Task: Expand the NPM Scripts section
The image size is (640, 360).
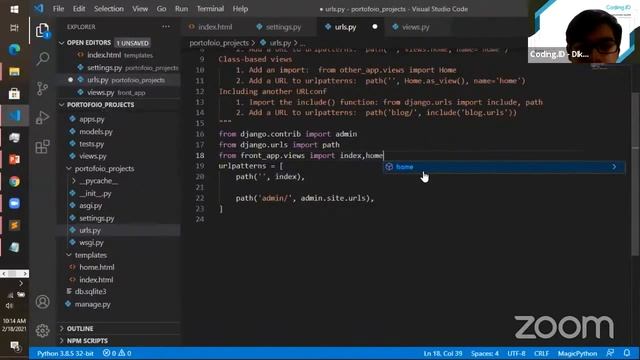Action: 87,341
